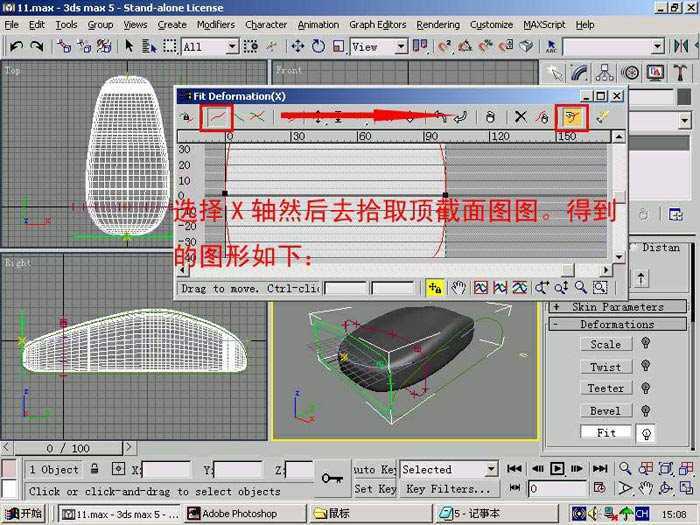Activate the Select and Link tool
The height and width of the screenshot is (525, 700).
point(64,46)
